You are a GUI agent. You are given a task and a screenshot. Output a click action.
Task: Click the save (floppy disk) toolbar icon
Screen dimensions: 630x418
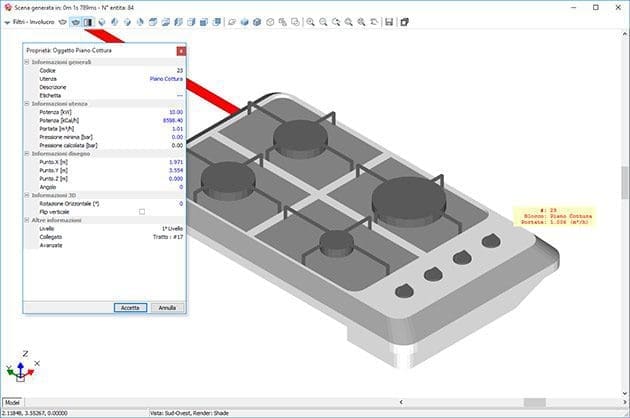389,21
